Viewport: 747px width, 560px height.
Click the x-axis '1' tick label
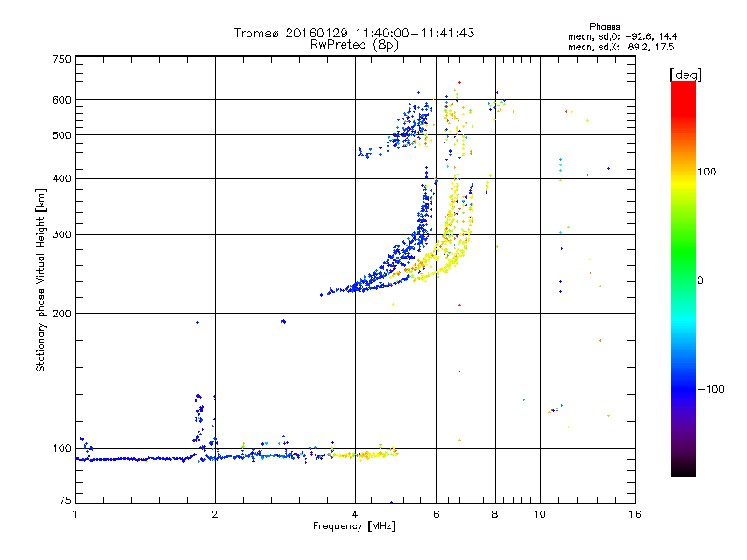tap(75, 514)
